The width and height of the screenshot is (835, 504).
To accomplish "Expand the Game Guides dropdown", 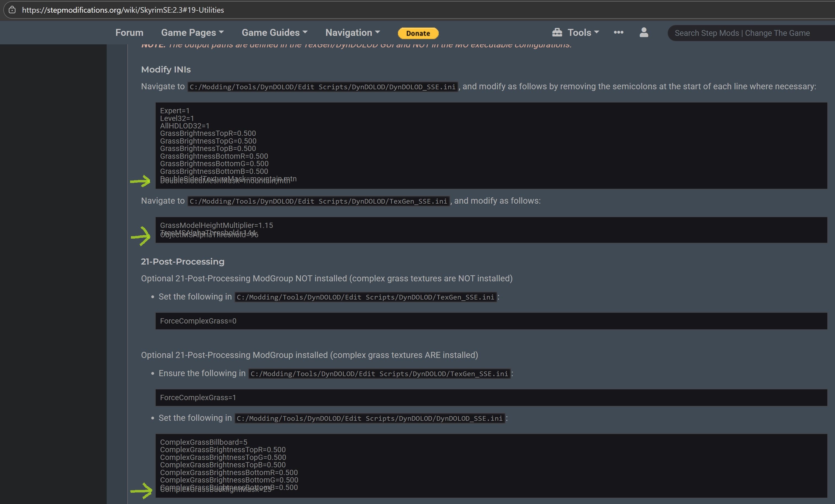I will tap(274, 33).
